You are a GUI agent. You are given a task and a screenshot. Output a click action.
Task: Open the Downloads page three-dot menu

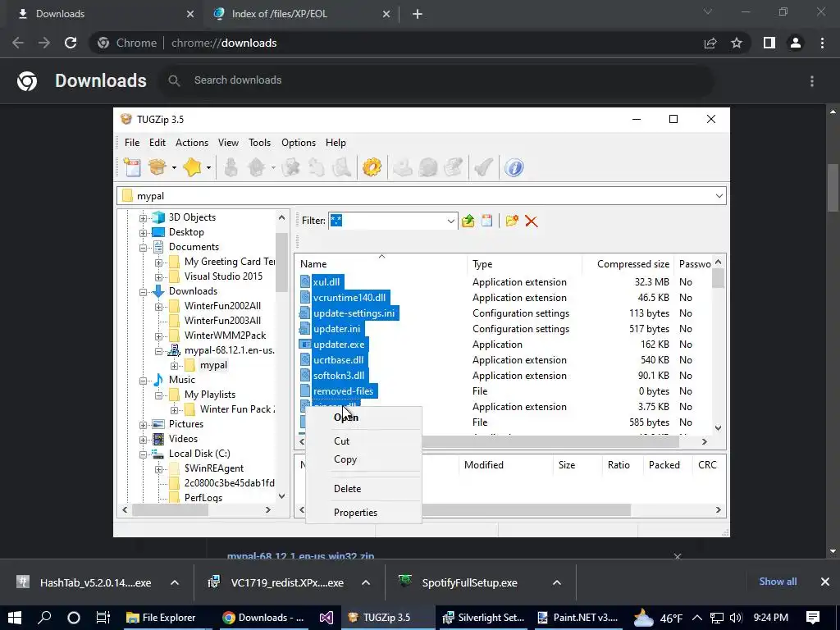pyautogui.click(x=812, y=81)
